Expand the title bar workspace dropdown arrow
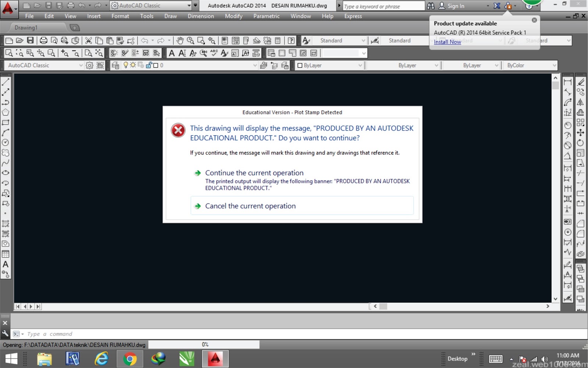Viewport: 588px width, 368px height. (x=189, y=6)
